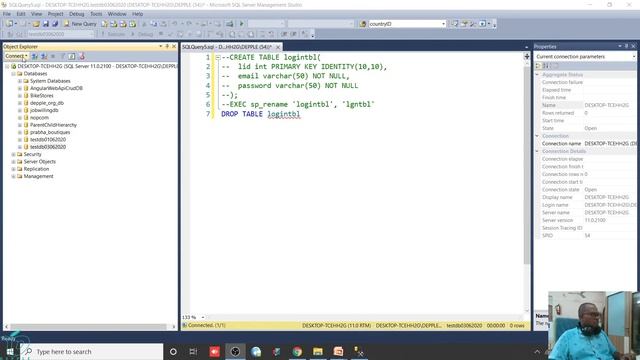Click the Windows Start button
Image resolution: width=640 pixels, height=360 pixels.
(10, 351)
